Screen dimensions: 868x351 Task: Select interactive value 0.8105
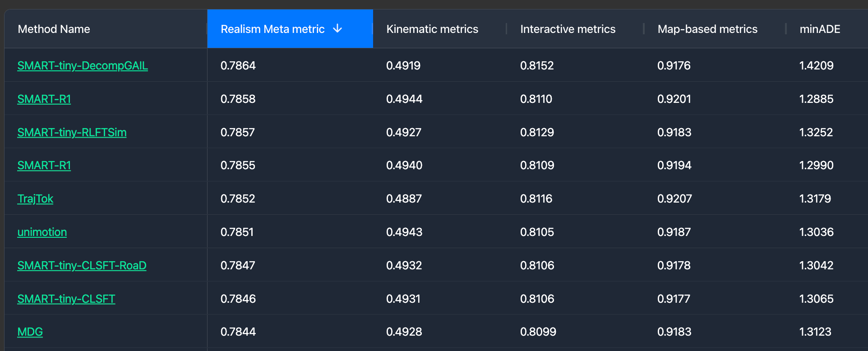click(x=537, y=232)
